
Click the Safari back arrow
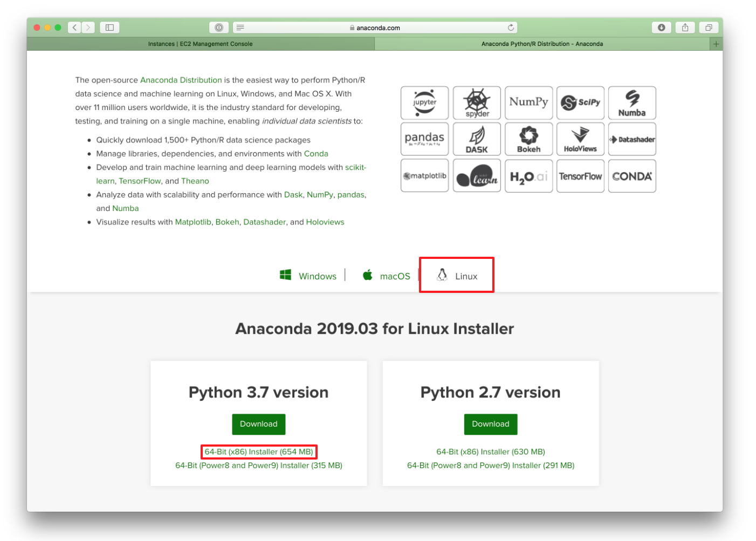point(75,28)
